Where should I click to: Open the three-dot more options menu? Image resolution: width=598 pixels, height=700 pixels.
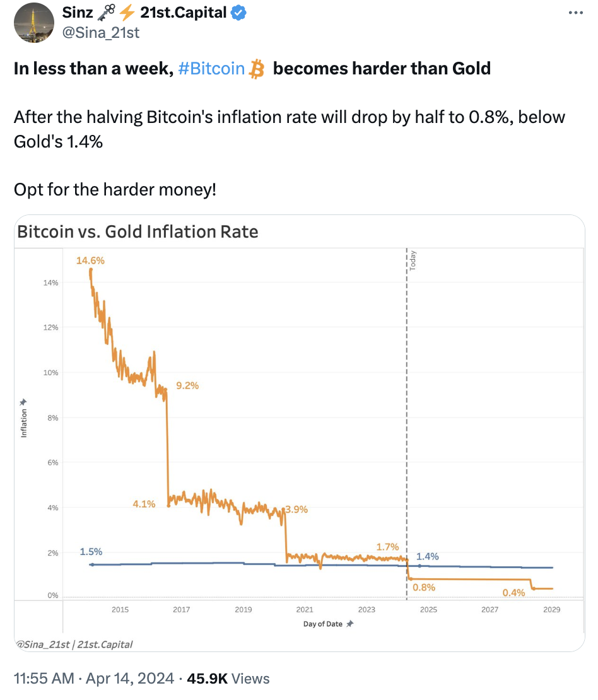(x=576, y=13)
